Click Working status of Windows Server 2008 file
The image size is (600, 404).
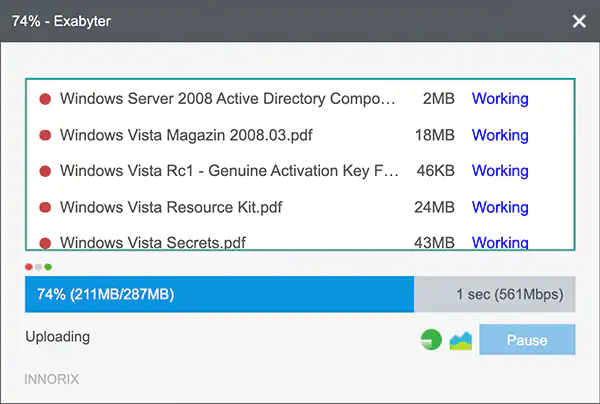point(500,99)
